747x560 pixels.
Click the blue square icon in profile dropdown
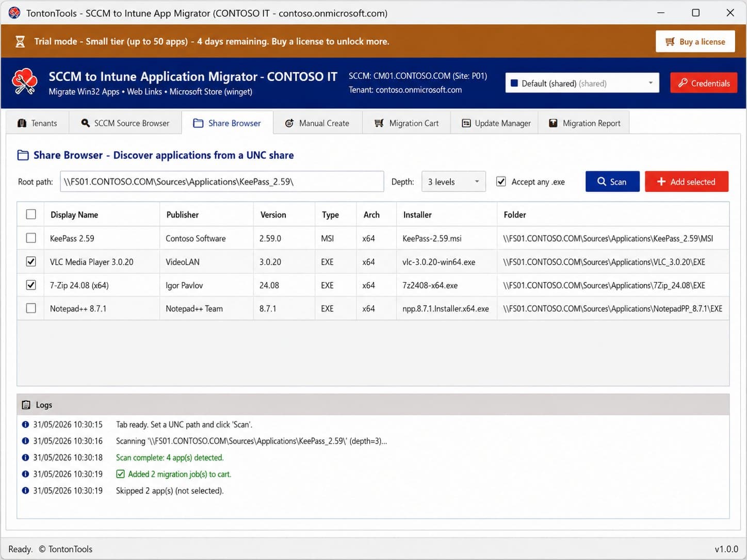pyautogui.click(x=514, y=83)
